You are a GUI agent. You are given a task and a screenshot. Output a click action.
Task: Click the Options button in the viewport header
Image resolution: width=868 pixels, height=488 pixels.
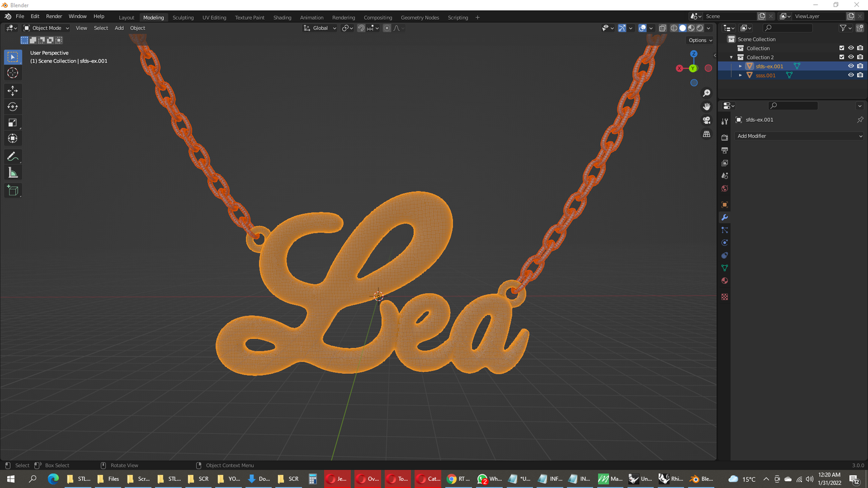click(x=699, y=40)
